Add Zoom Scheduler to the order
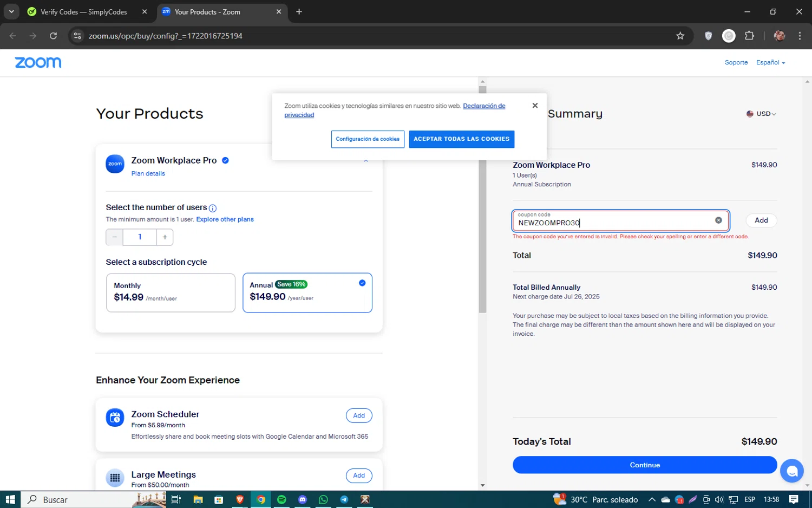This screenshot has height=508, width=812. coord(359,415)
